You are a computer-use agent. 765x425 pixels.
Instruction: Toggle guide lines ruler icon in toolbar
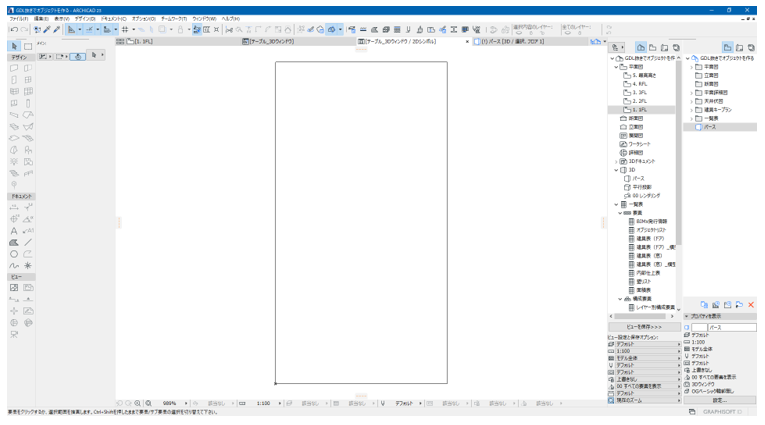click(x=71, y=30)
